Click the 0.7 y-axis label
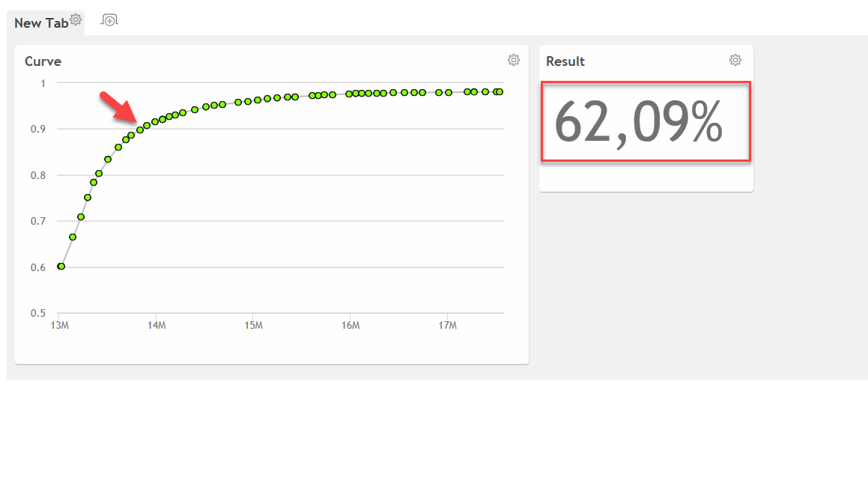This screenshot has height=477, width=868. point(38,222)
